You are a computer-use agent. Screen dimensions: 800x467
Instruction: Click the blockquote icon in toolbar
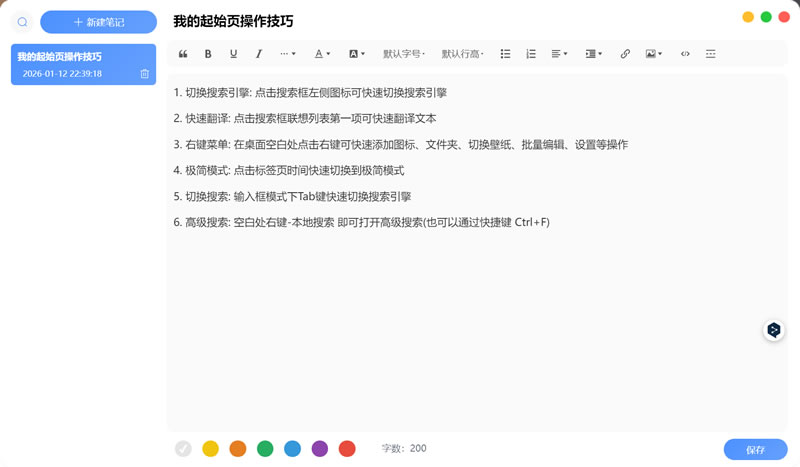(183, 54)
